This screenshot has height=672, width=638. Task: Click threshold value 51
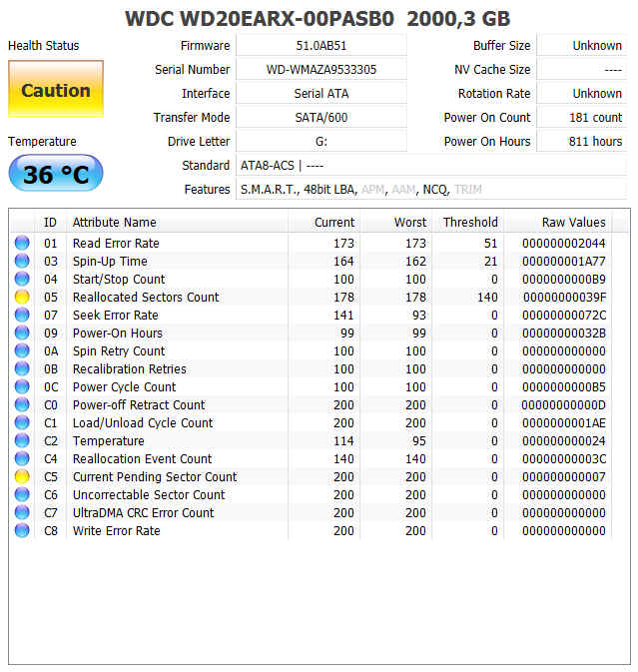pyautogui.click(x=491, y=243)
